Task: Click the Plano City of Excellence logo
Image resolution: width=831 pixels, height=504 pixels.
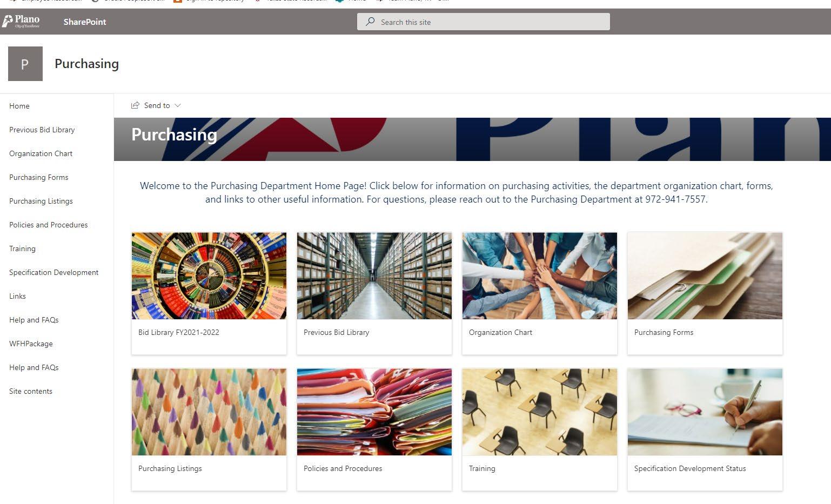Action: (x=21, y=22)
